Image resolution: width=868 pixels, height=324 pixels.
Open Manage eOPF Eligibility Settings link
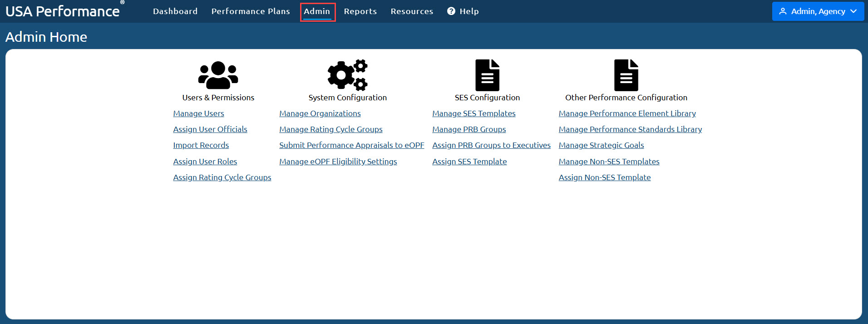point(338,162)
